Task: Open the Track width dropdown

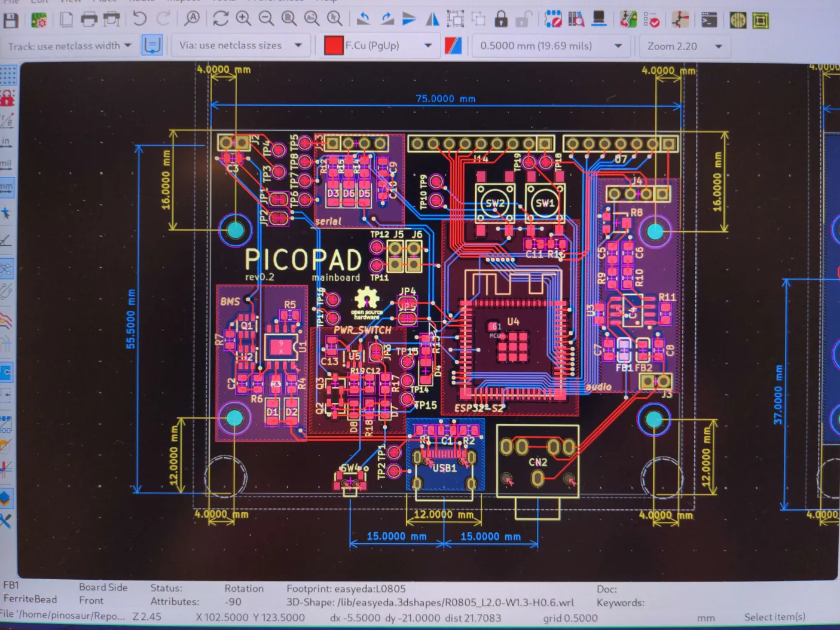Action: [x=69, y=45]
